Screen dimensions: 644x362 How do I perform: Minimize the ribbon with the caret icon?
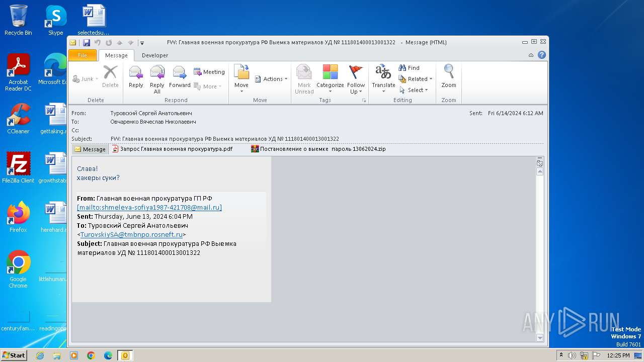pos(531,55)
